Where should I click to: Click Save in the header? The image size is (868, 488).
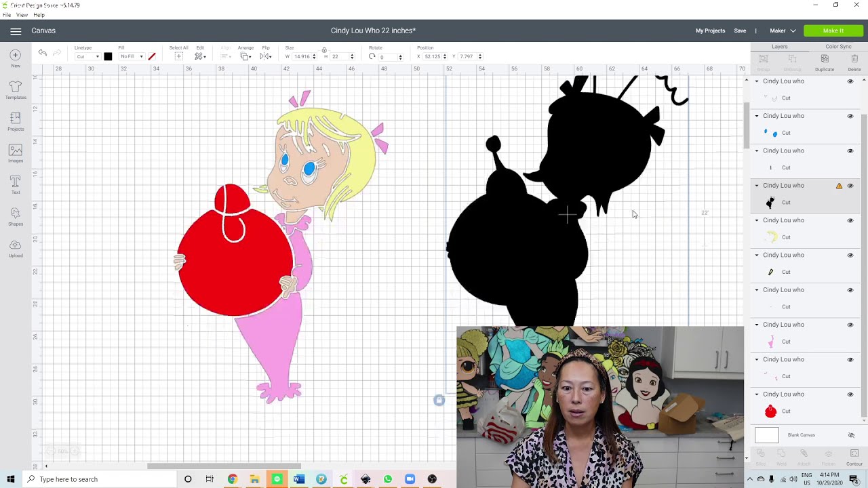point(740,30)
